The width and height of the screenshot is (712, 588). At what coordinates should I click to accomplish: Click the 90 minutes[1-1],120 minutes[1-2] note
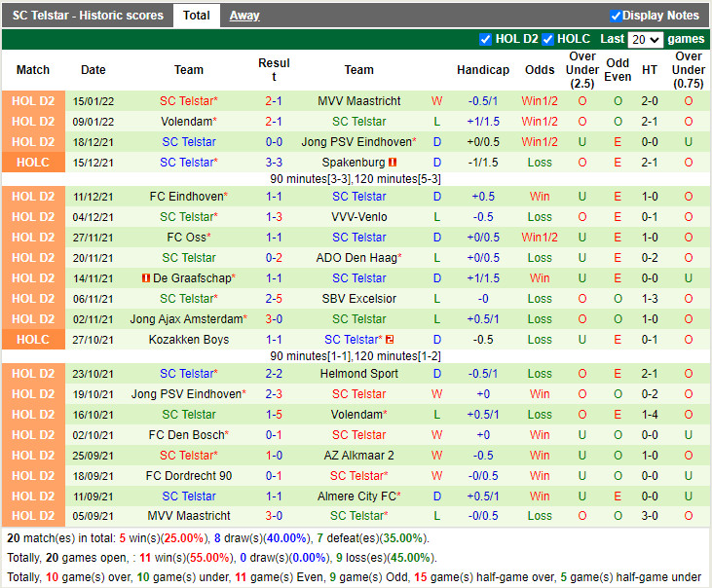(x=356, y=355)
